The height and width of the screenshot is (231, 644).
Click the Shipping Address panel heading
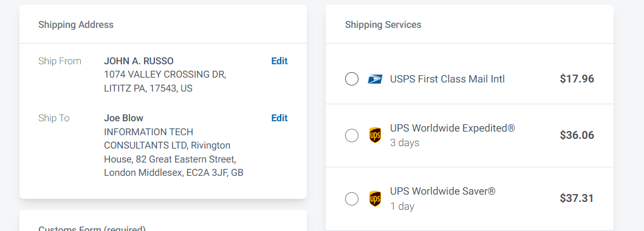[x=76, y=25]
